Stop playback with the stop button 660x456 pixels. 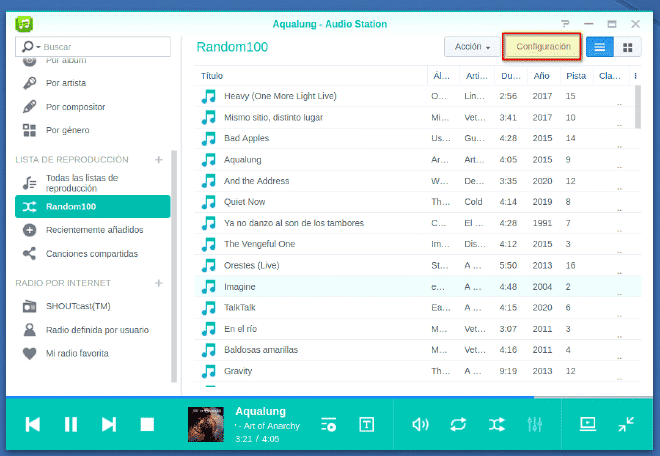point(147,424)
